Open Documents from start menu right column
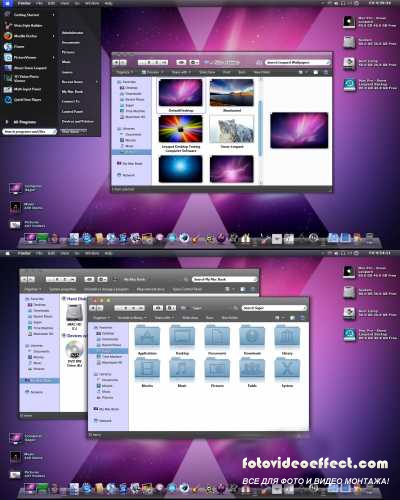 click(71, 43)
